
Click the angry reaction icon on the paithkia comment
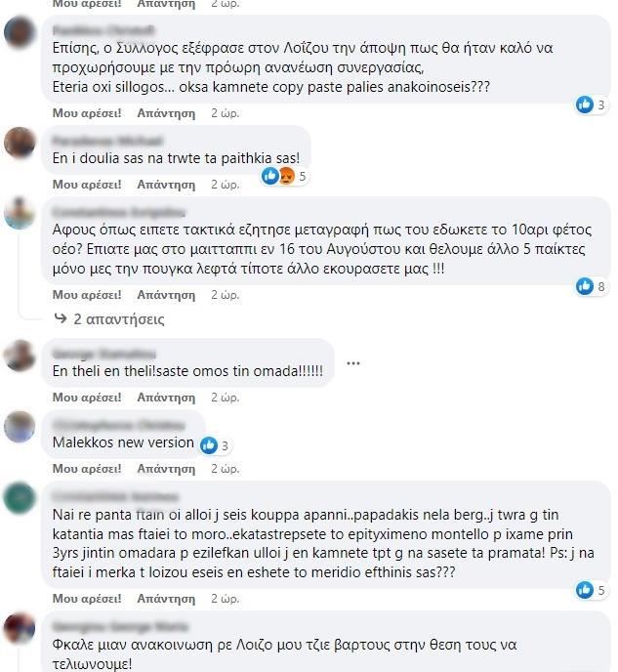coord(286,176)
